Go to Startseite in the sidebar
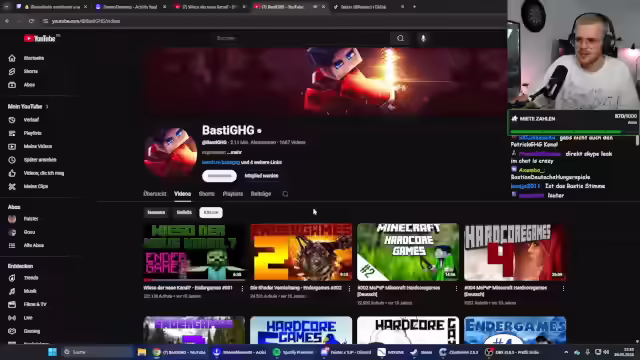Screen dimensions: 640x360 click(33, 58)
